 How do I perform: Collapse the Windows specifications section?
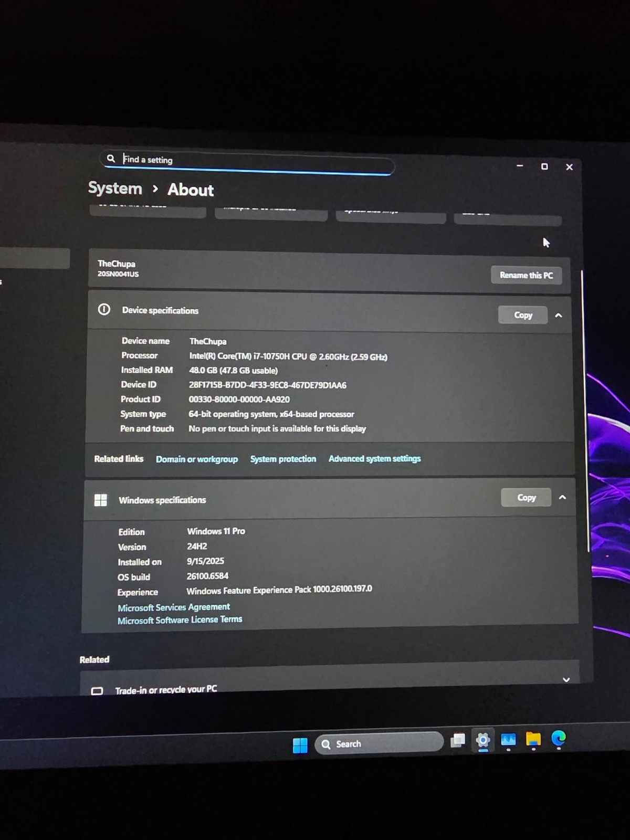coord(562,497)
